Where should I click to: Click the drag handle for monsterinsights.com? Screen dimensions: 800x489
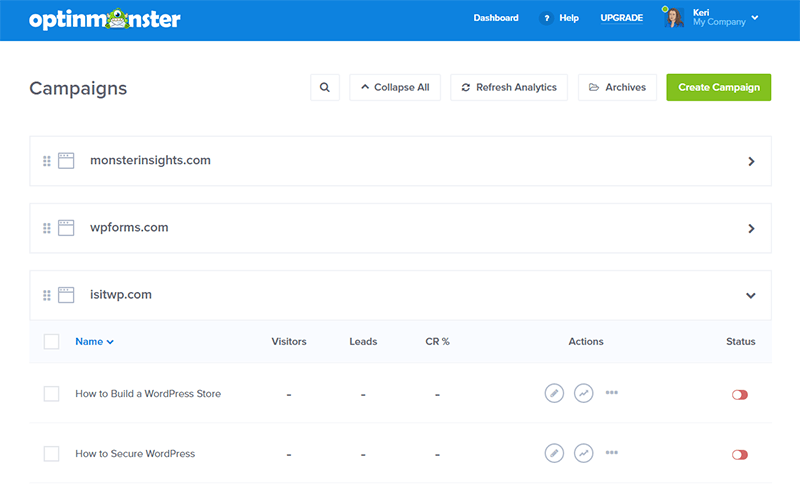point(47,161)
